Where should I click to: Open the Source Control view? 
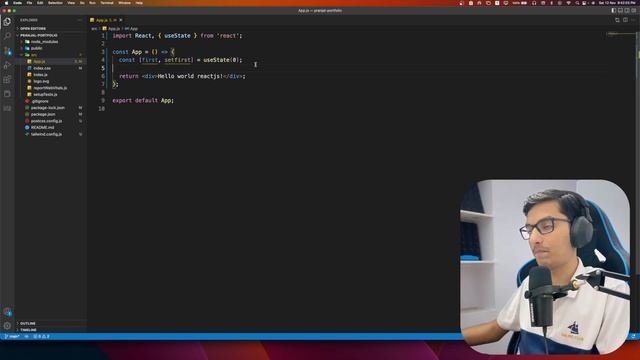click(x=7, y=51)
